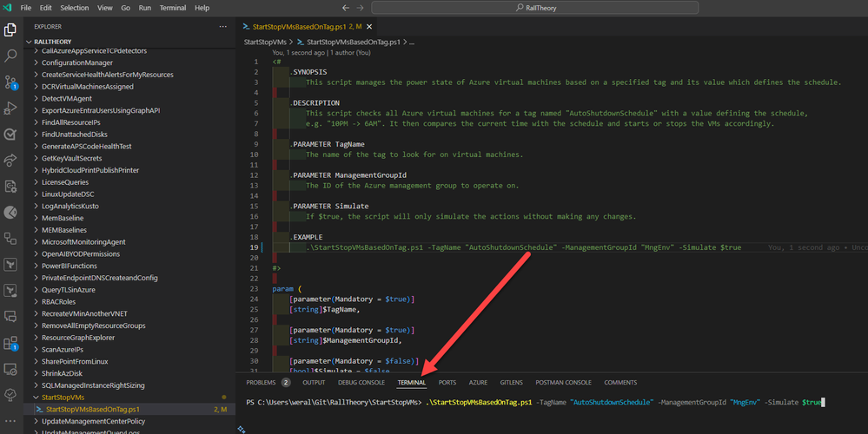Screen dimensions: 868x434
Task: Click PowerShell file icon in Explorer tree
Action: [39, 410]
